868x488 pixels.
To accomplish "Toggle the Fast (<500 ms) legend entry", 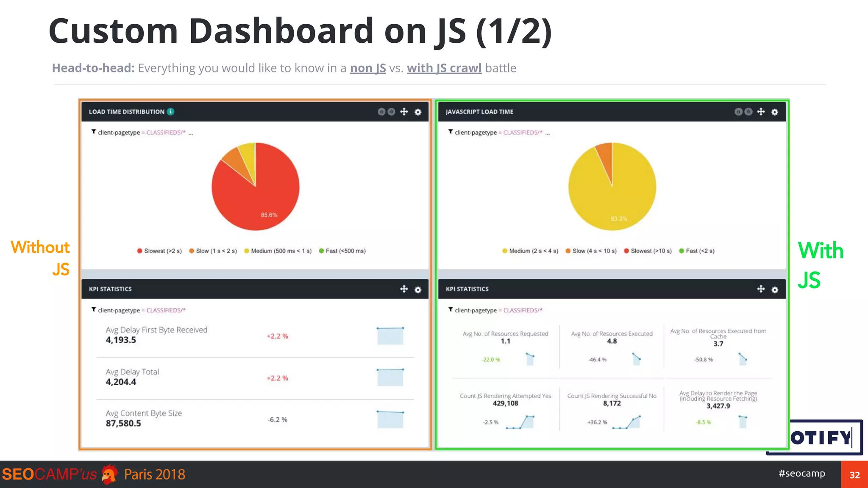I will point(342,251).
